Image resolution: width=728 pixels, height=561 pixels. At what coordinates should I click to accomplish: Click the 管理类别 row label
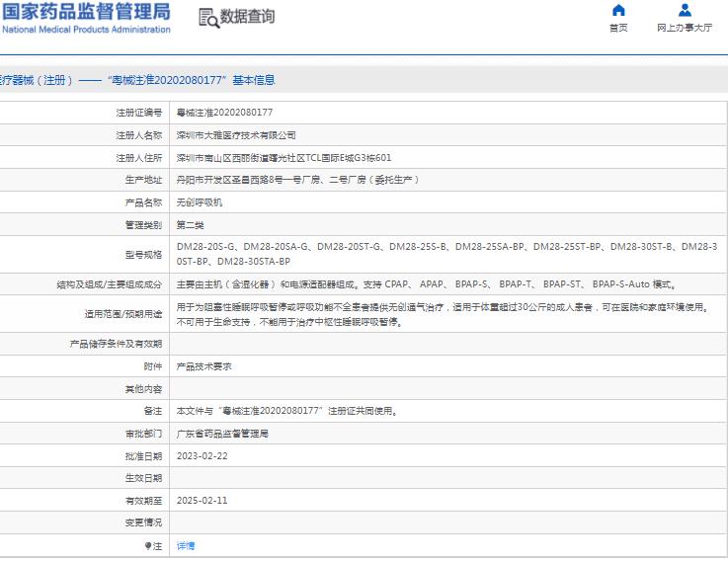pos(143,225)
